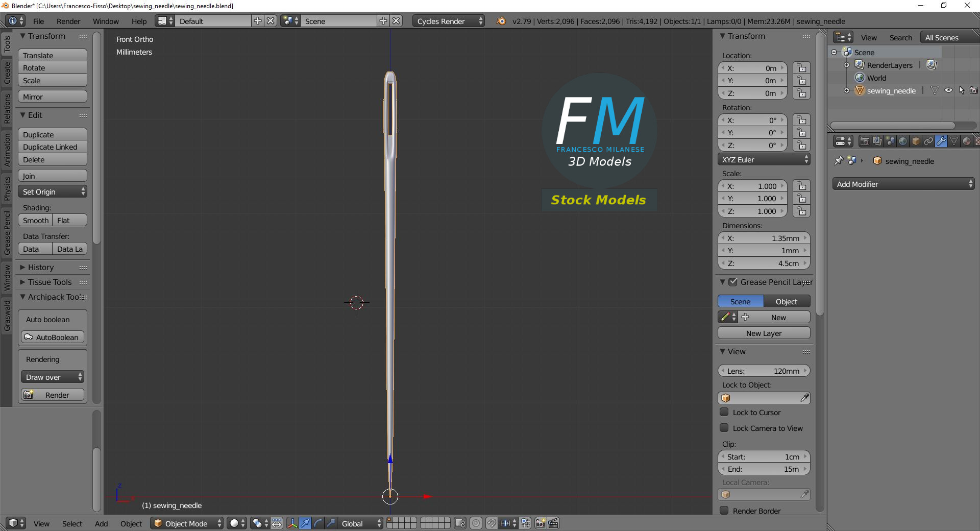Click the OpenGL render active viewport camera icon

coord(540,523)
